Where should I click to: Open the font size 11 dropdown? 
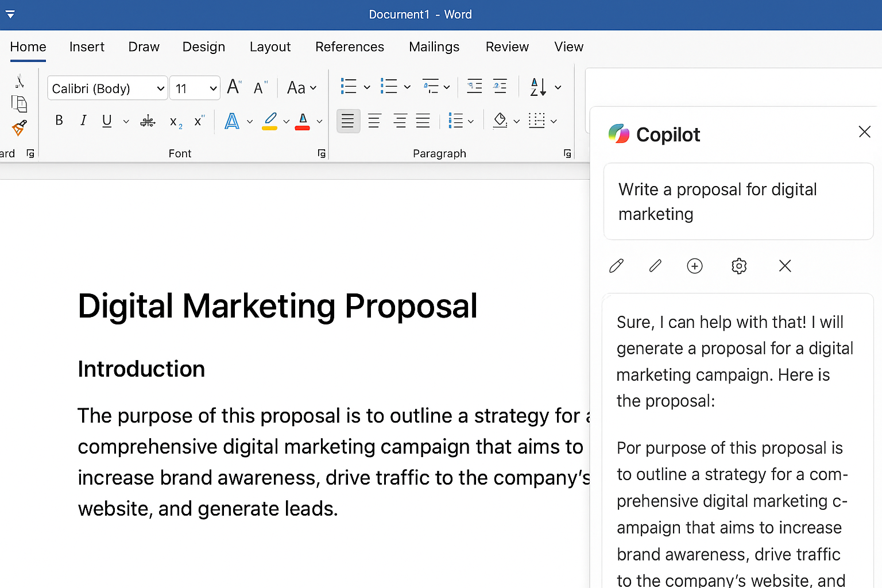tap(213, 88)
